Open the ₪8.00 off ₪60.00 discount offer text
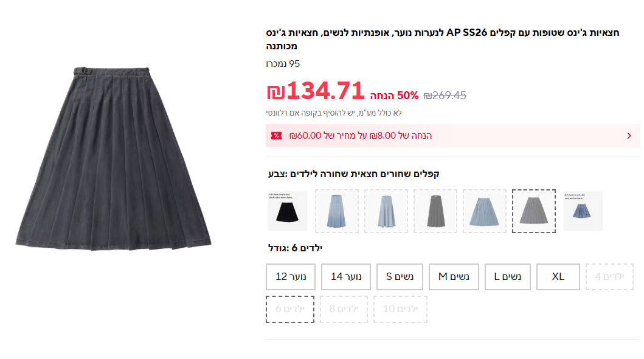The height and width of the screenshot is (359, 644). coord(360,136)
